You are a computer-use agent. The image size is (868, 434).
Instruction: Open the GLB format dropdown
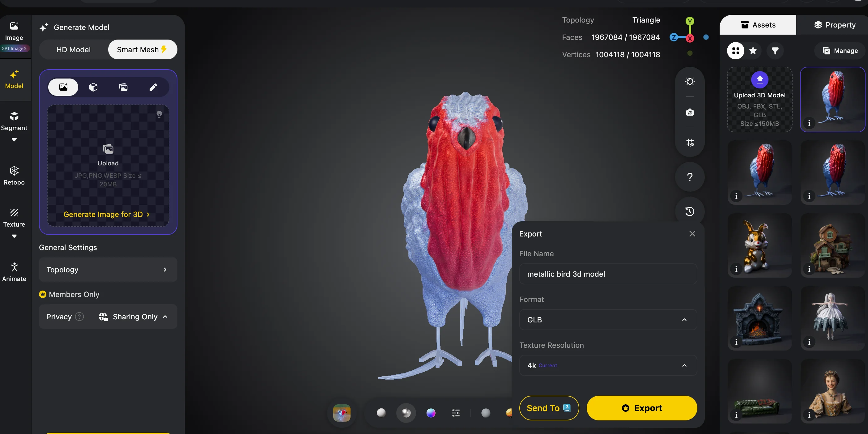[x=608, y=319]
